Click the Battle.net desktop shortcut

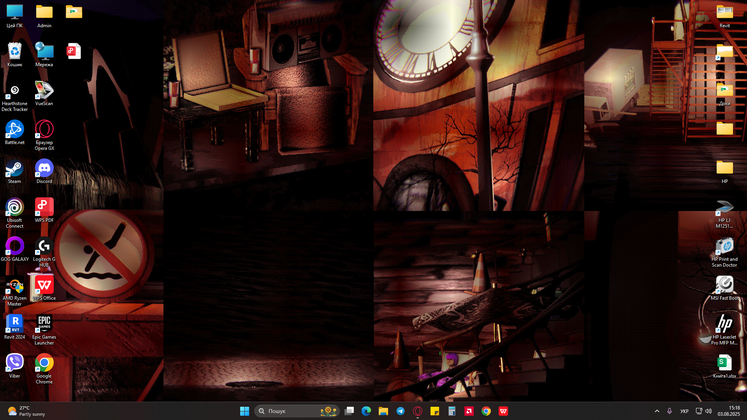(x=14, y=133)
